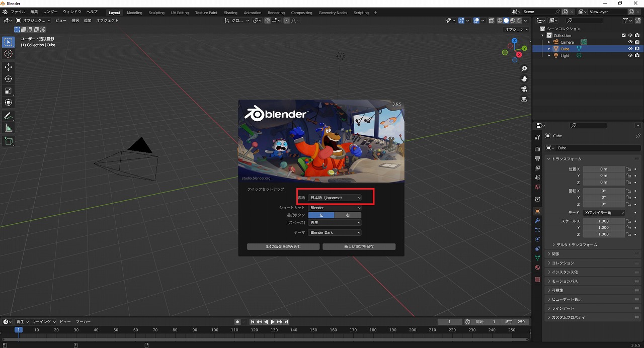Select the Cursor tool in the viewport toolbar
This screenshot has width=644, height=348.
(9, 54)
